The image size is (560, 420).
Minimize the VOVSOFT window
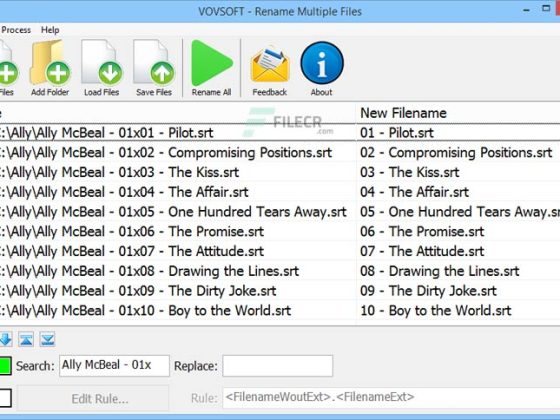[526, 10]
